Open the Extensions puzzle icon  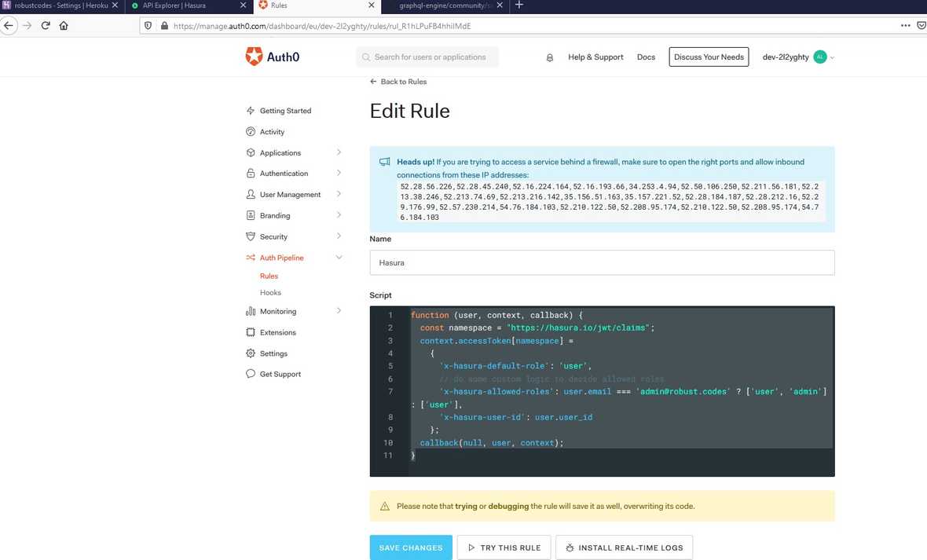point(250,332)
